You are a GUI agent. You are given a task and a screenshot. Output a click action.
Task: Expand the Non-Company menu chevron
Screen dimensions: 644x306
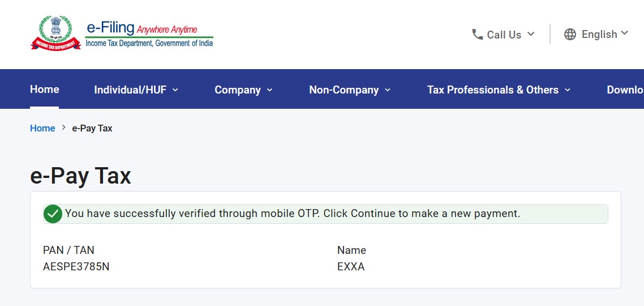pyautogui.click(x=388, y=90)
